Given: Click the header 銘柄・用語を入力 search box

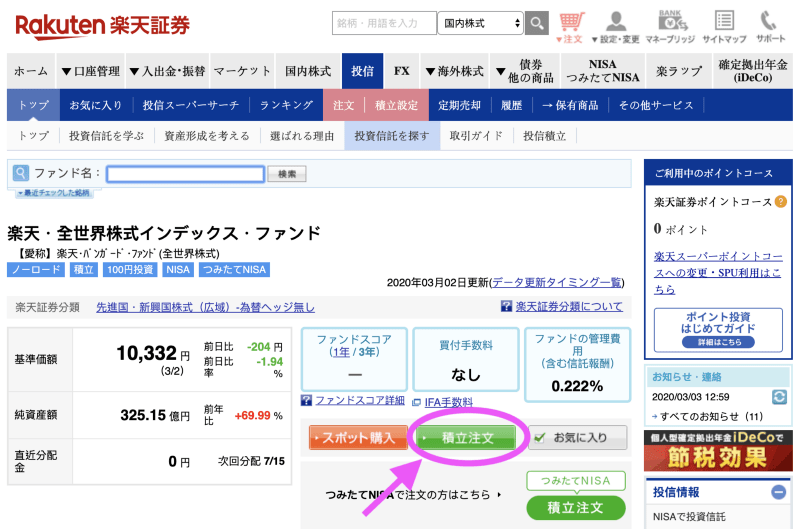Looking at the screenshot, I should pyautogui.click(x=384, y=23).
